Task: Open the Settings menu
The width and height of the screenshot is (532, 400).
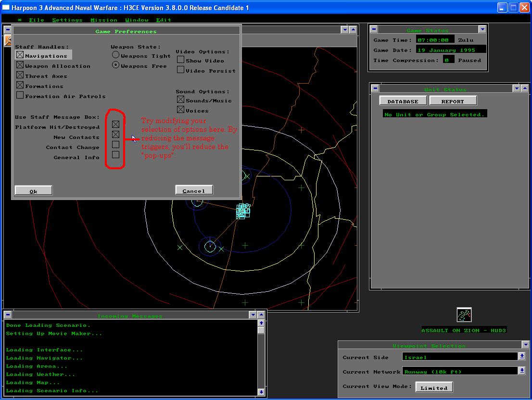Action: coord(67,20)
